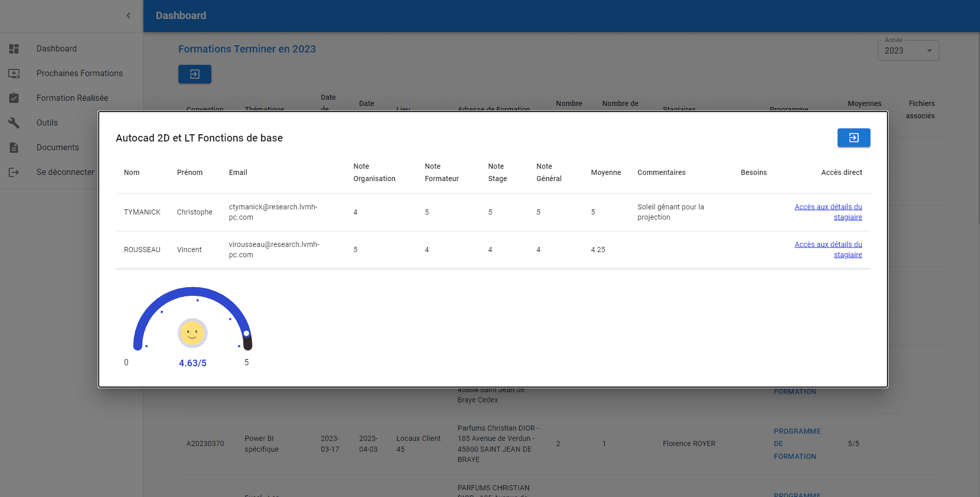Open the PROGRAMME DE FORMATION link for Power BI

coord(796,443)
